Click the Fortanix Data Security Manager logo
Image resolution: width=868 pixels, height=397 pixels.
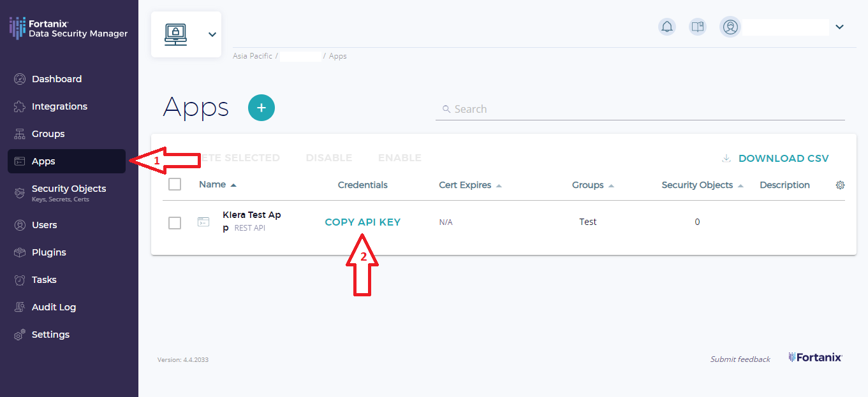[68, 27]
